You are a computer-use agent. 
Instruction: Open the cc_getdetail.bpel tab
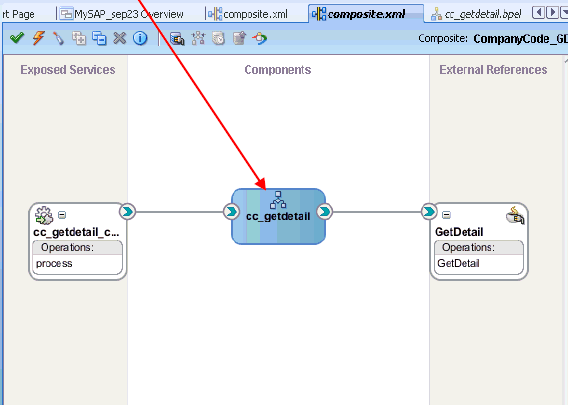[x=476, y=14]
